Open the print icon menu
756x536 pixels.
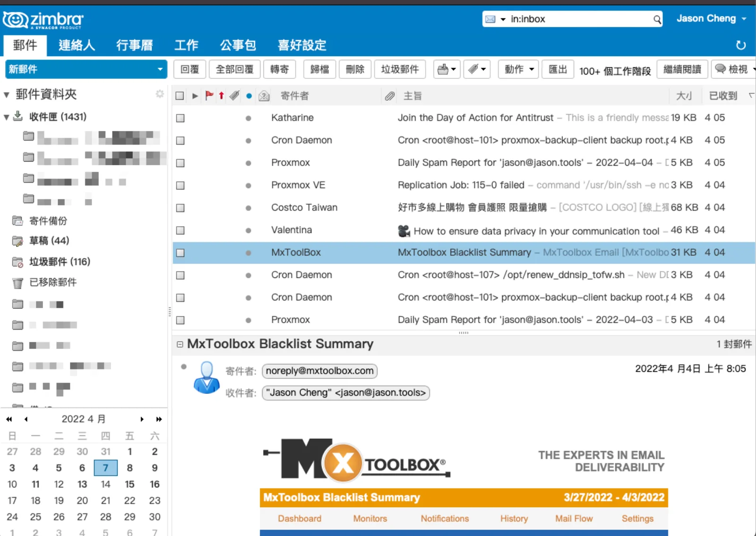point(447,69)
